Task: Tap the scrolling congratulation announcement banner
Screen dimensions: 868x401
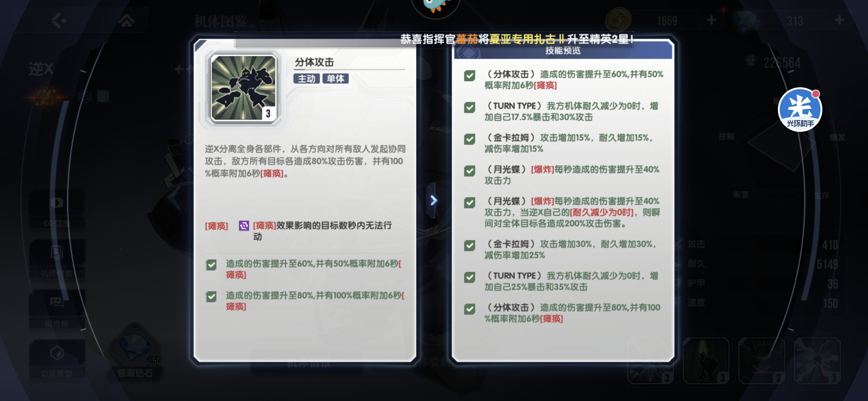Action: [517, 39]
